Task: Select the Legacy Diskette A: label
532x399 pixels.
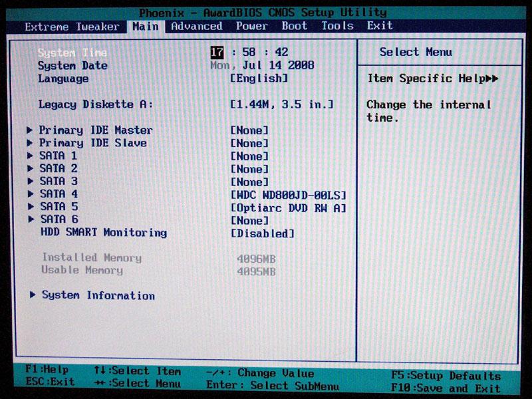Action: 96,104
